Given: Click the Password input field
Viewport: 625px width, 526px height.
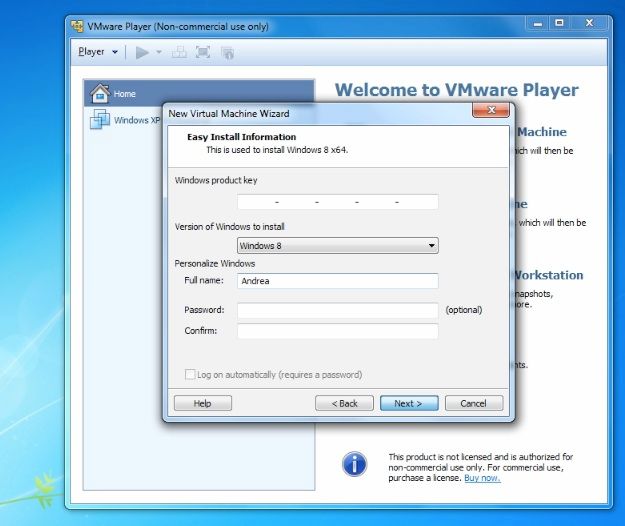Looking at the screenshot, I should click(338, 310).
